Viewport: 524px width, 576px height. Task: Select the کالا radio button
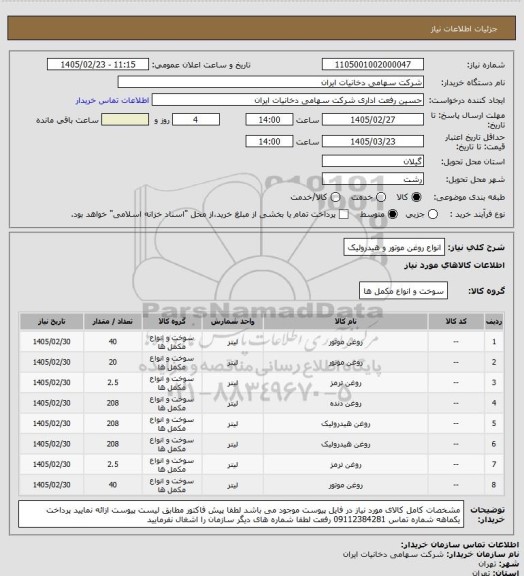point(416,197)
